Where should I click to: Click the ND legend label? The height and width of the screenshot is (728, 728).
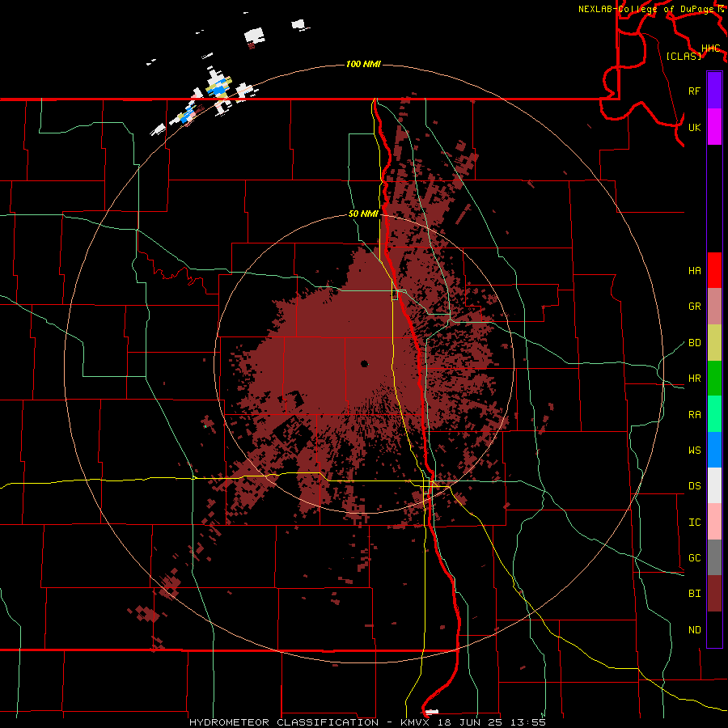(694, 629)
